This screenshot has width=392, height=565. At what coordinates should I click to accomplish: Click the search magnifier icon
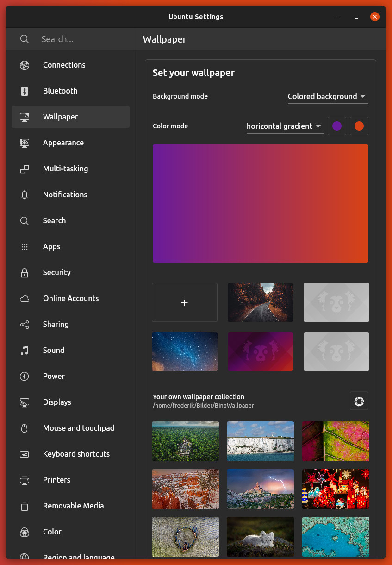tap(24, 39)
